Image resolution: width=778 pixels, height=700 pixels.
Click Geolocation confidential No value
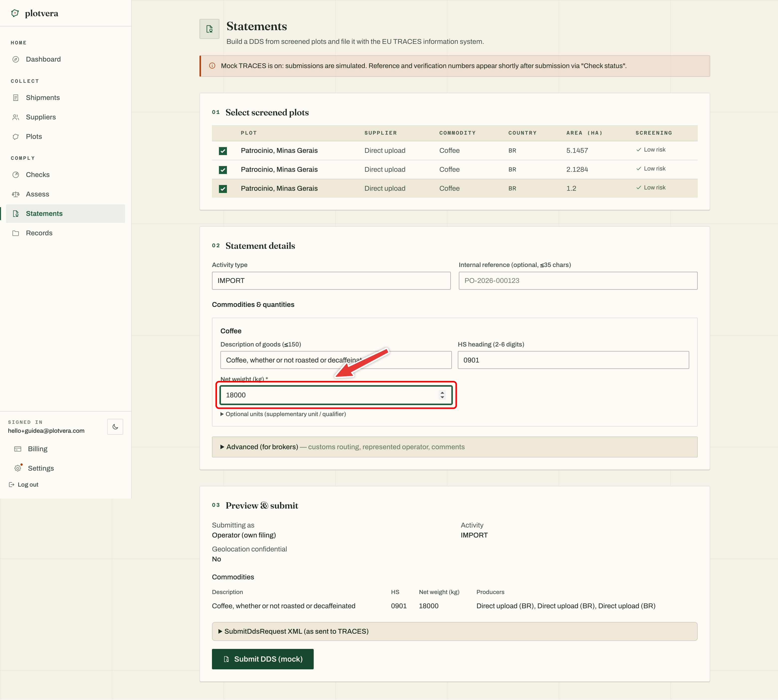[217, 559]
